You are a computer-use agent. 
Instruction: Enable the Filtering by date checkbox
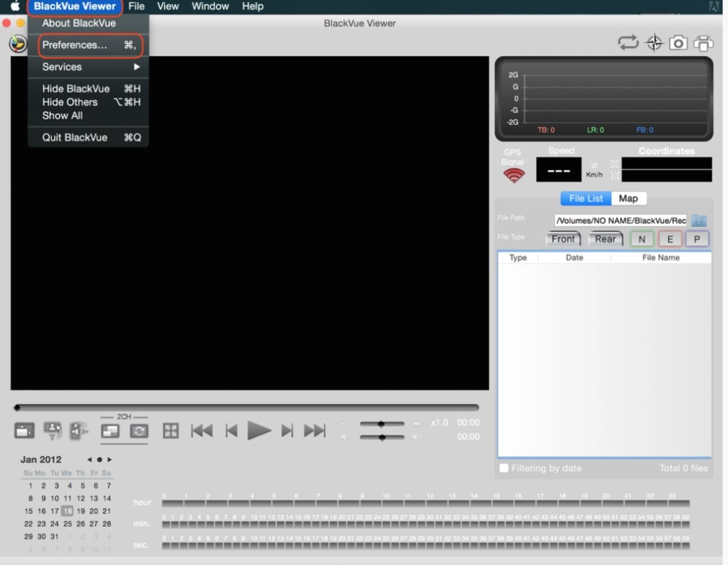(504, 468)
